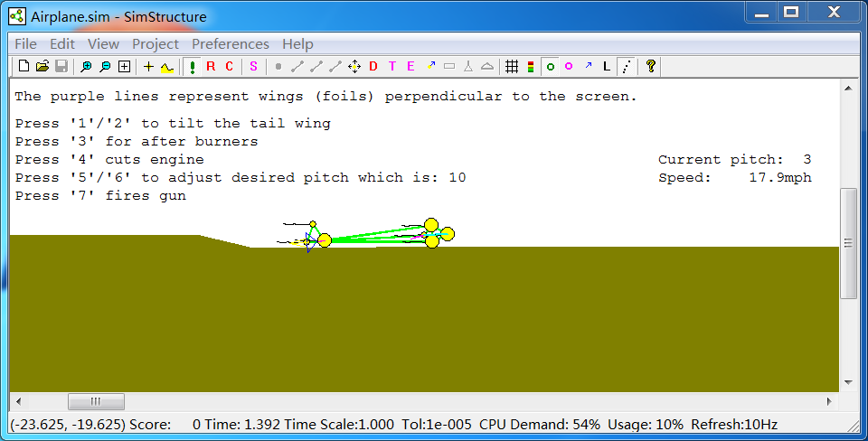The width and height of the screenshot is (868, 441).
Task: Click the New file icon
Action: coord(24,66)
